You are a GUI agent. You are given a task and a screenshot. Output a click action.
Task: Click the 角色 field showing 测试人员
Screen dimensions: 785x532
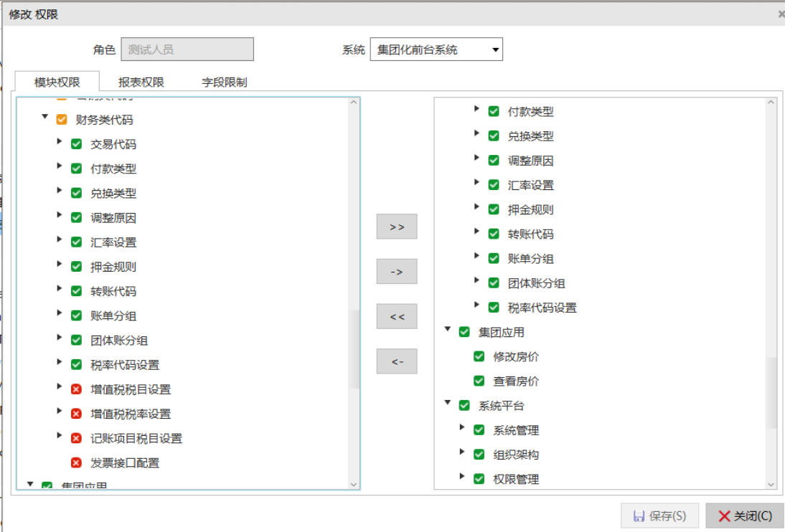[187, 49]
